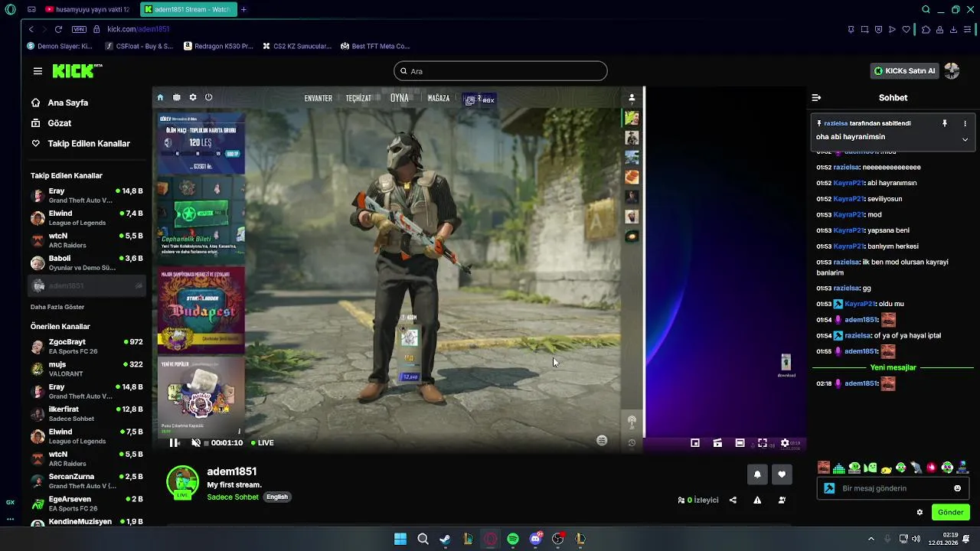Open the Kick hamburger menu
Viewport: 980px width, 551px height.
(38, 71)
